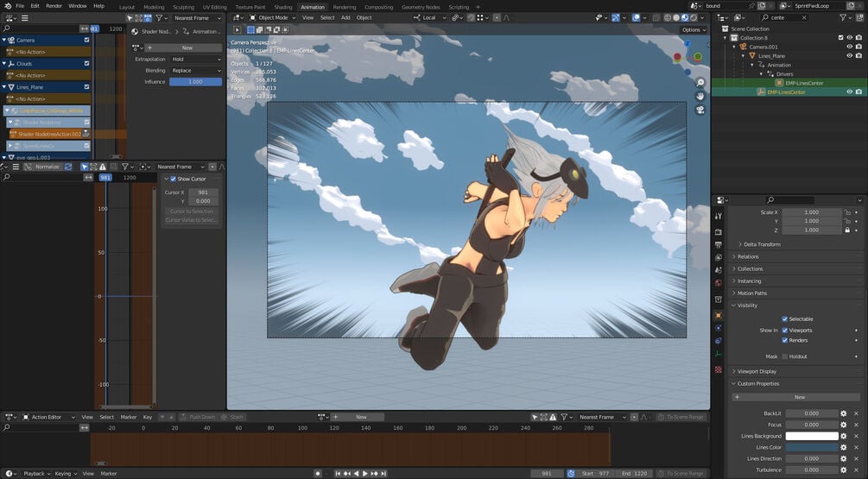The width and height of the screenshot is (868, 479).
Task: Collapse Camera.001 tree in outliner
Action: click(x=735, y=47)
